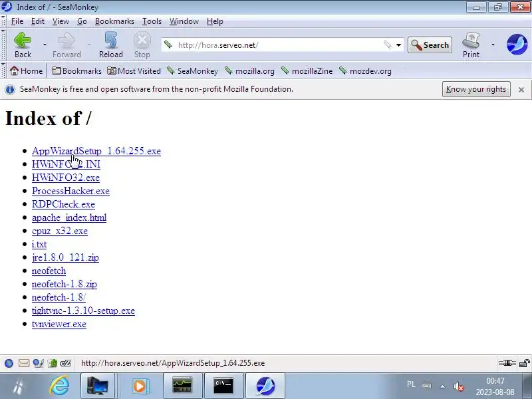This screenshot has width=532, height=399.
Task: Click the bookmark tag icon in the URL bar
Action: coord(388,45)
